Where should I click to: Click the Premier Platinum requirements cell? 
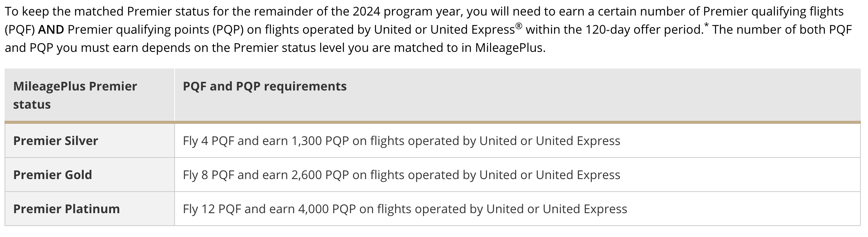pyautogui.click(x=405, y=209)
